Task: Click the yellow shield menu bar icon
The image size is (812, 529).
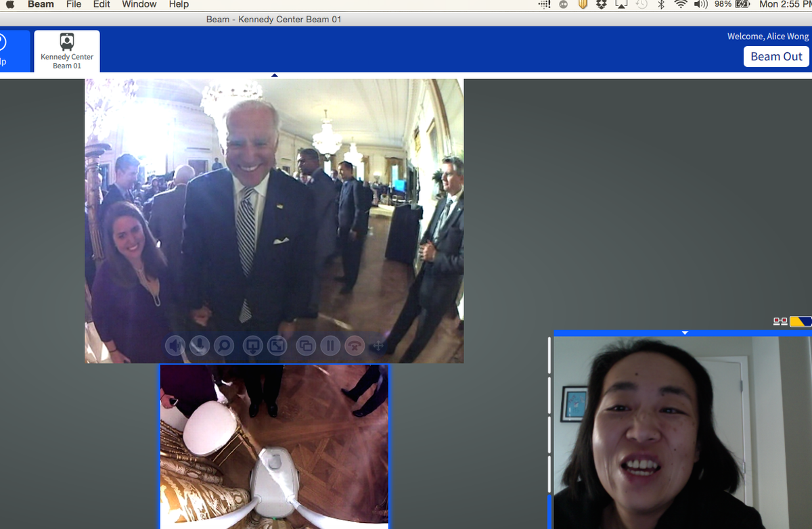Action: pos(583,4)
